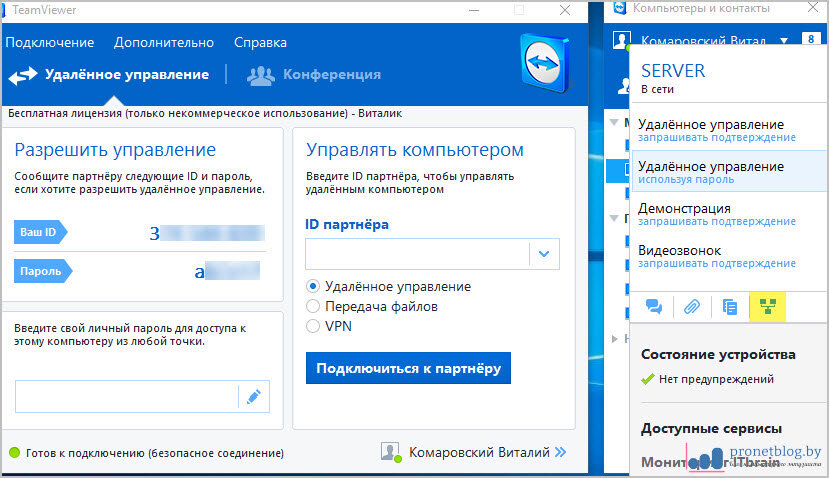
Task: Click the double chevron next to Комаровский Виталий
Action: pyautogui.click(x=560, y=452)
